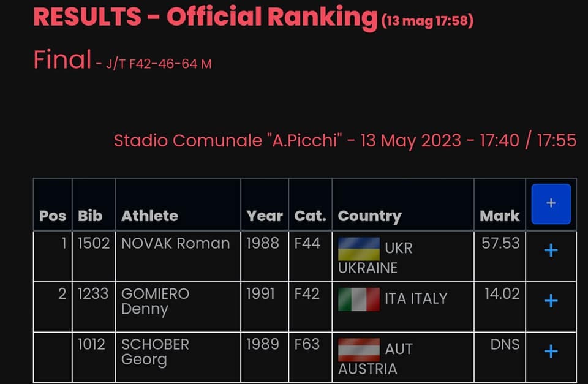Expand SCHOBER Georg's result row
Screen dimensions: 588x384
551,351
